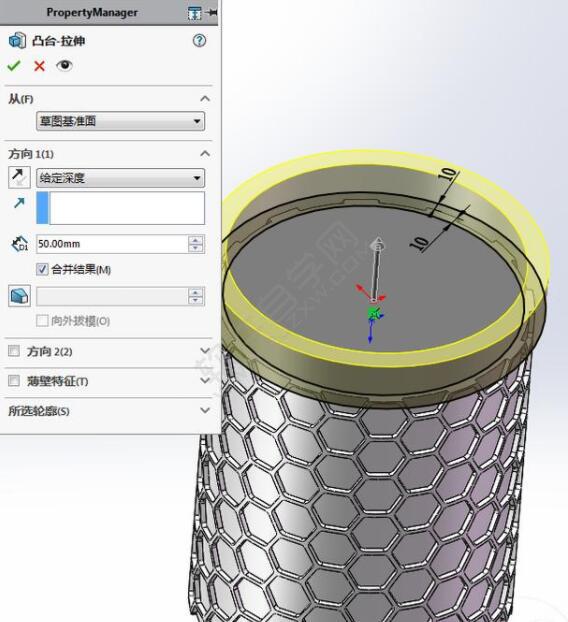
Task: Click the PropertyManager title text
Action: (92, 12)
